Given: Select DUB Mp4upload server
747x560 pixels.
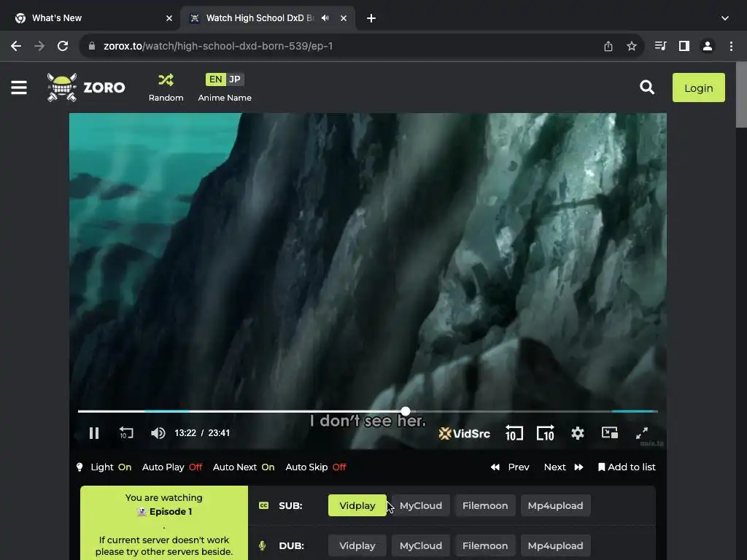Looking at the screenshot, I should [x=555, y=545].
